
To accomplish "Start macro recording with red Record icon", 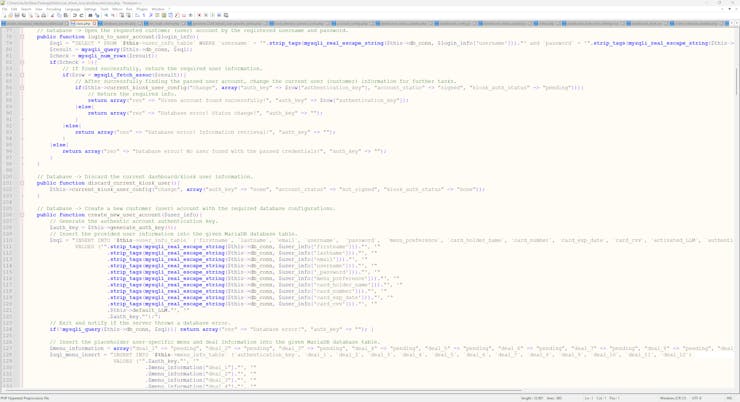I will pyautogui.click(x=199, y=15).
